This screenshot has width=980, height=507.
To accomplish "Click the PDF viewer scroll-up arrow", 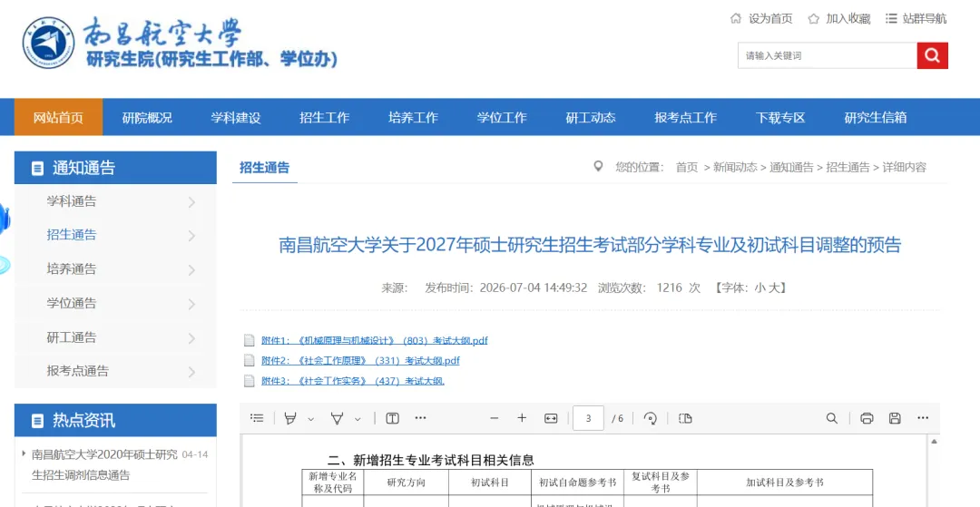I will tap(935, 442).
